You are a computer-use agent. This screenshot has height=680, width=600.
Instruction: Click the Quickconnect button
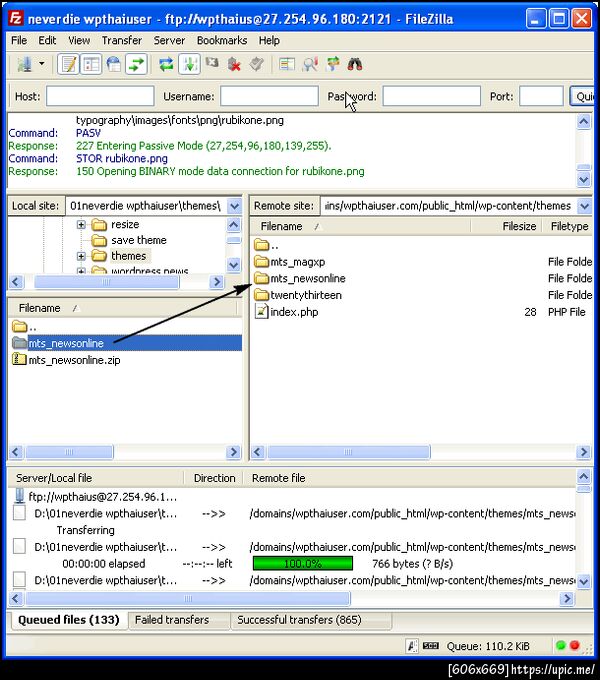582,96
